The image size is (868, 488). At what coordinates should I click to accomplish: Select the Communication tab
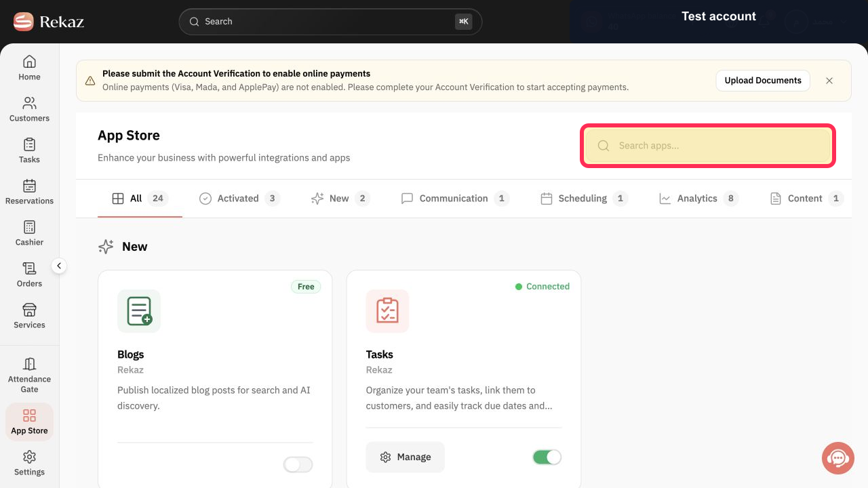(x=455, y=199)
